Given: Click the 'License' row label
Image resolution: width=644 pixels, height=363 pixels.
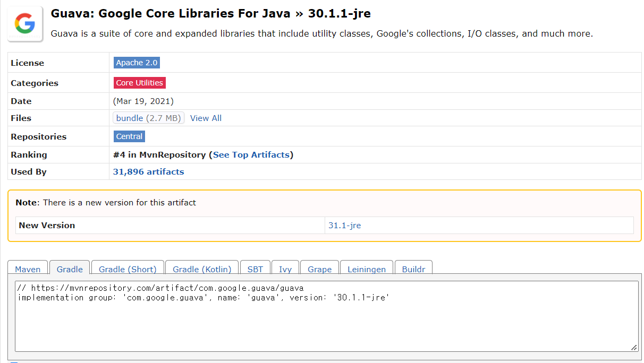Looking at the screenshot, I should pos(27,63).
